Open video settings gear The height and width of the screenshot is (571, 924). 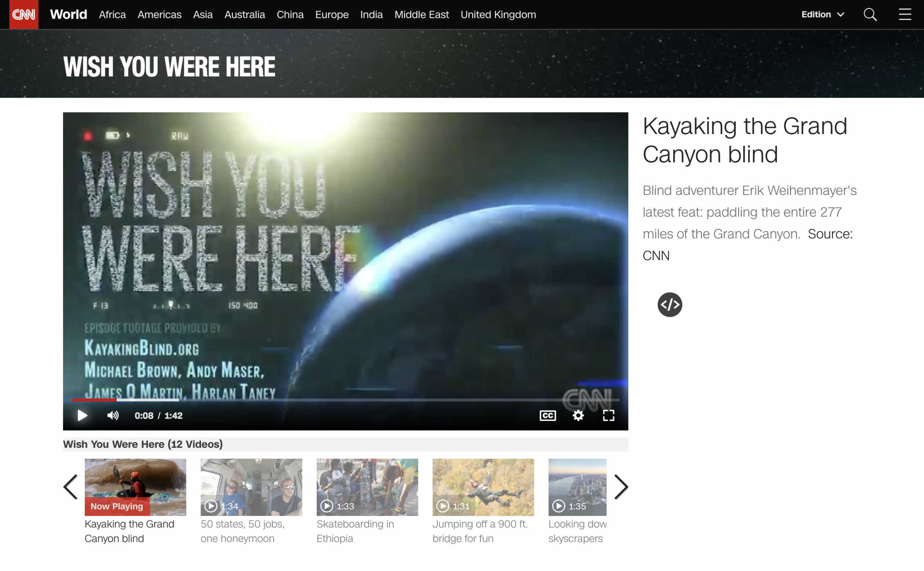coord(578,415)
